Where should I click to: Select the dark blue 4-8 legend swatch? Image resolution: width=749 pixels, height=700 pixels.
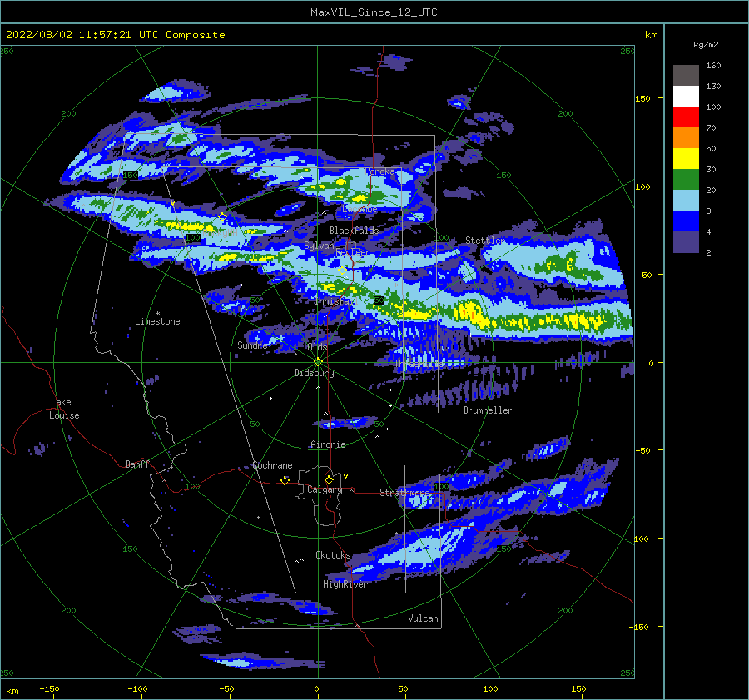click(x=686, y=221)
